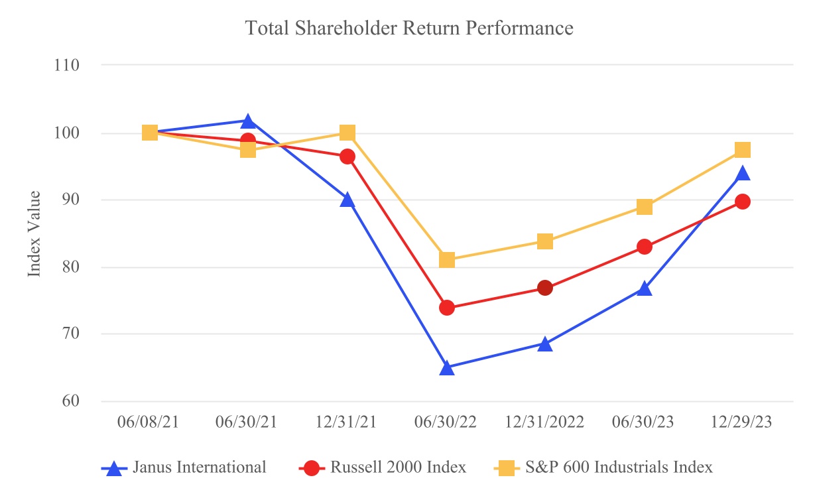The width and height of the screenshot is (813, 504).
Task: Click S&P 600 square marker at 12/29/23
Action: click(743, 150)
